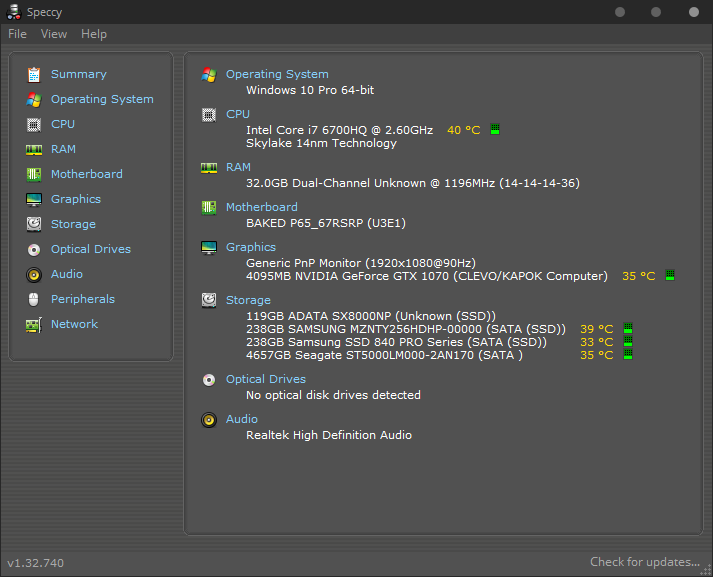The image size is (713, 577).
Task: Click the RAM heading link in summary
Action: pyautogui.click(x=238, y=167)
